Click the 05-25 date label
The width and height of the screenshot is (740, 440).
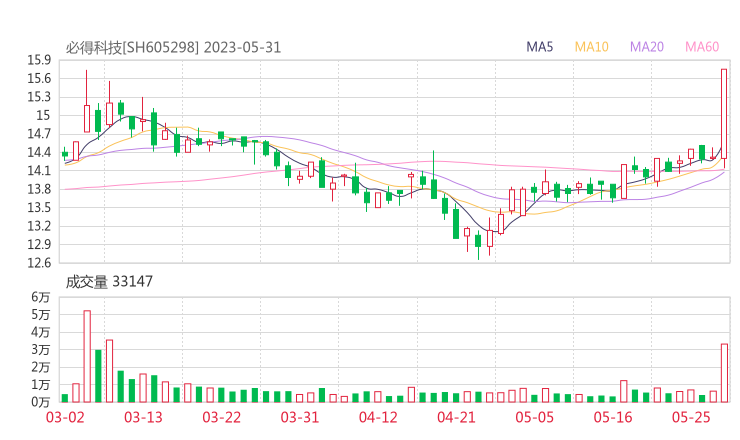coord(691,417)
